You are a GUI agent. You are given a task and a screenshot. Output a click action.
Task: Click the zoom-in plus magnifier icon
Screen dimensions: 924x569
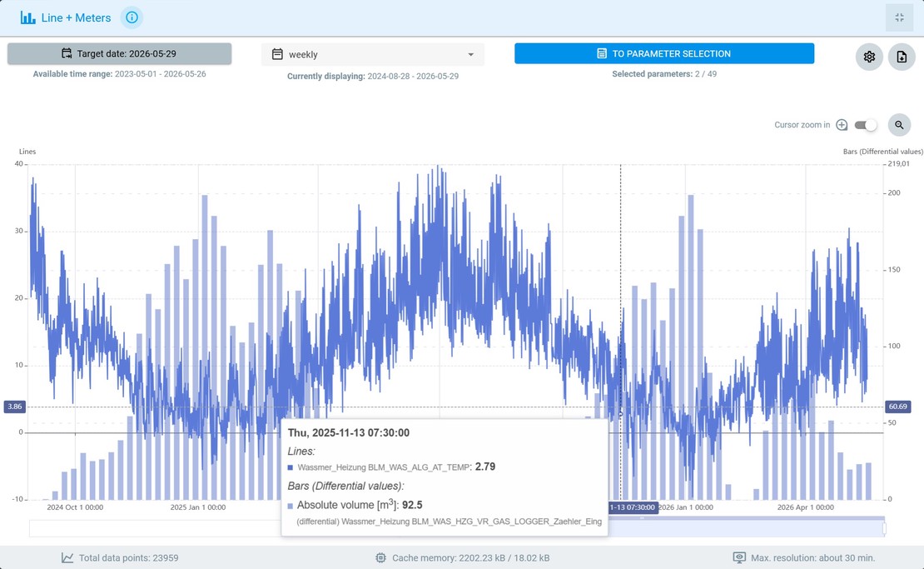(x=842, y=125)
